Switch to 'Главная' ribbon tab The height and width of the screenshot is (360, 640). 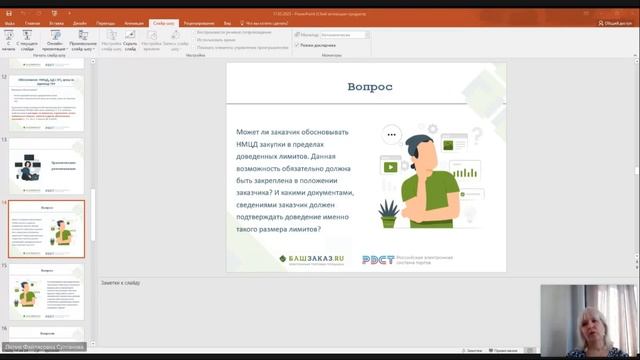click(32, 23)
